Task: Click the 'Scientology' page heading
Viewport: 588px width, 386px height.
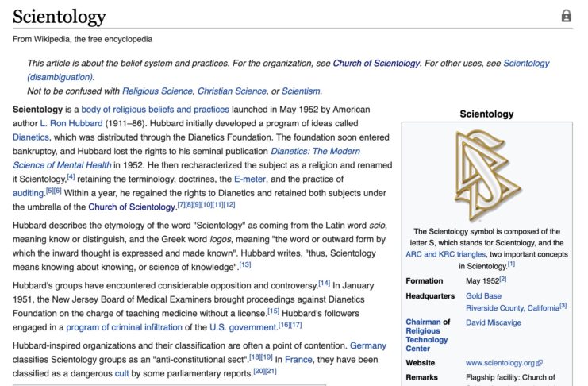Action: tap(60, 17)
